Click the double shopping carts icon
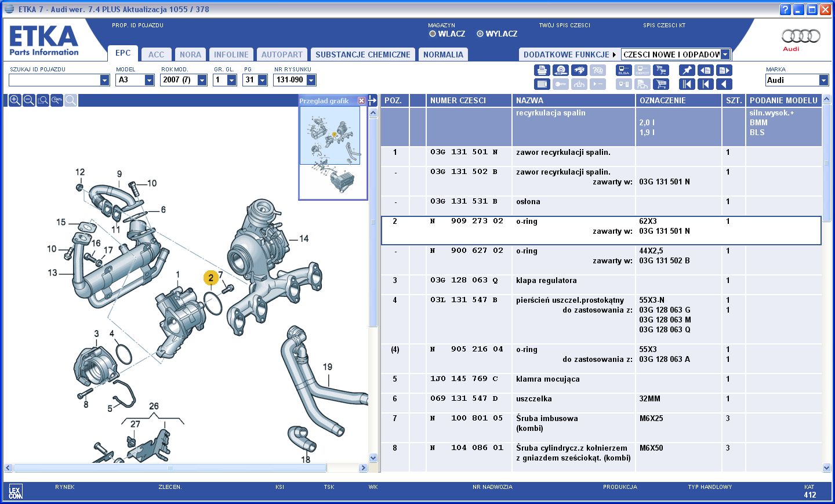 pos(660,70)
